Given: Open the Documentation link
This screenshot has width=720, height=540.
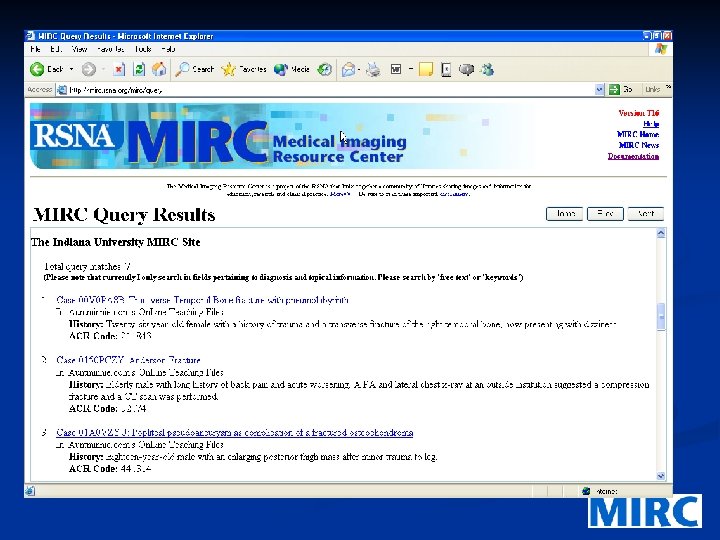Looking at the screenshot, I should pos(633,156).
